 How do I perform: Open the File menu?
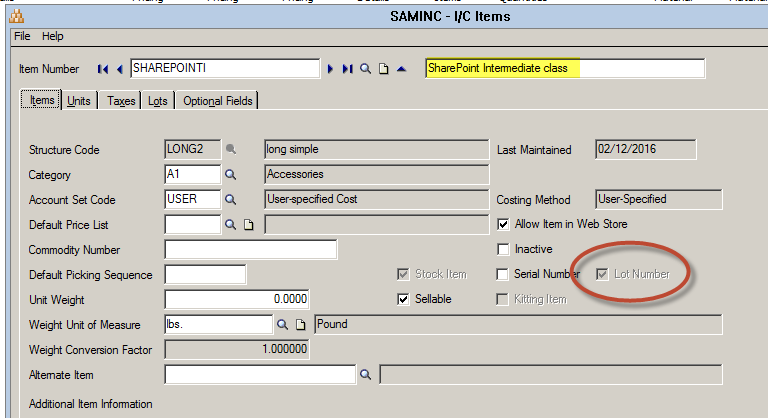point(22,36)
